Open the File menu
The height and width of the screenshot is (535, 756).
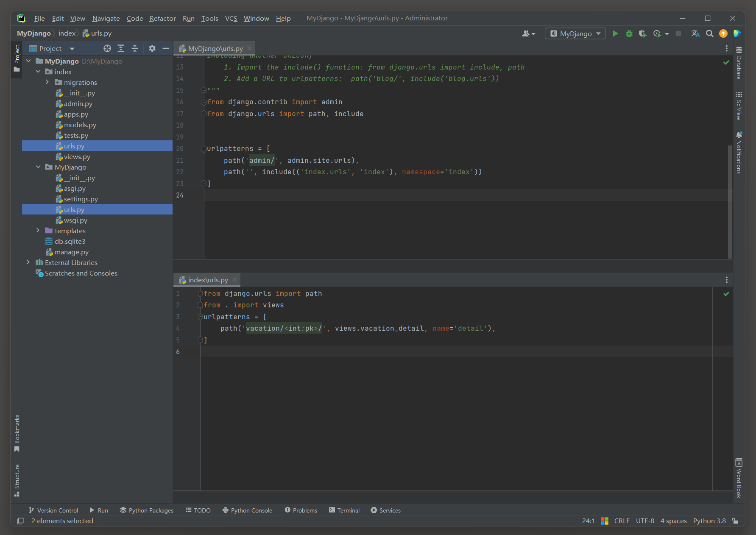pyautogui.click(x=39, y=18)
